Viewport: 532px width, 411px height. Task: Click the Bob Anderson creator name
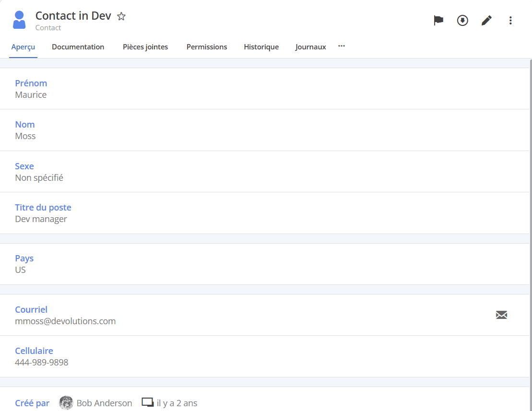104,403
